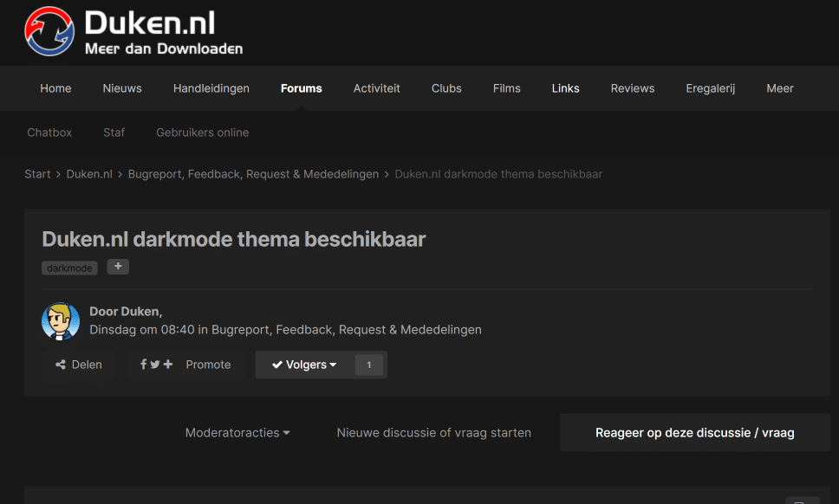
Task: Open the author Duken's avatar
Action: click(61, 321)
